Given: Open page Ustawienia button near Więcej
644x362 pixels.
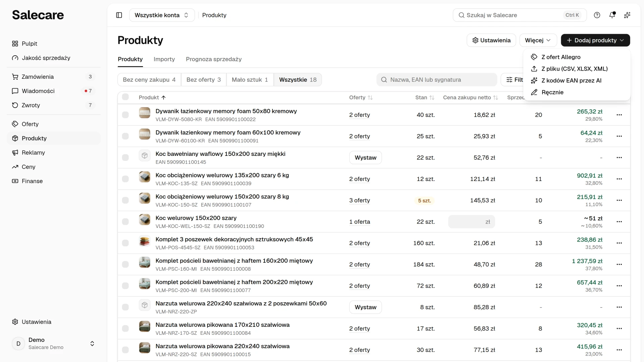Looking at the screenshot, I should [491, 40].
